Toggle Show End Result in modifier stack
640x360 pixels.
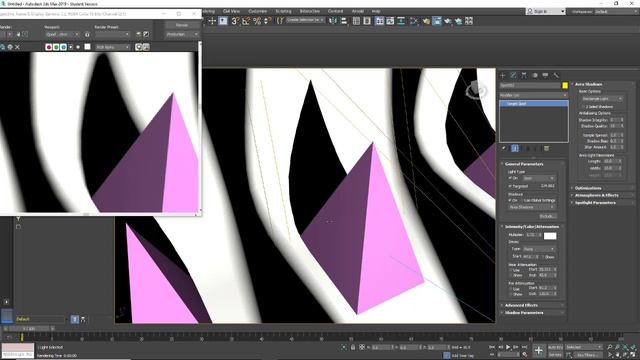[515, 149]
